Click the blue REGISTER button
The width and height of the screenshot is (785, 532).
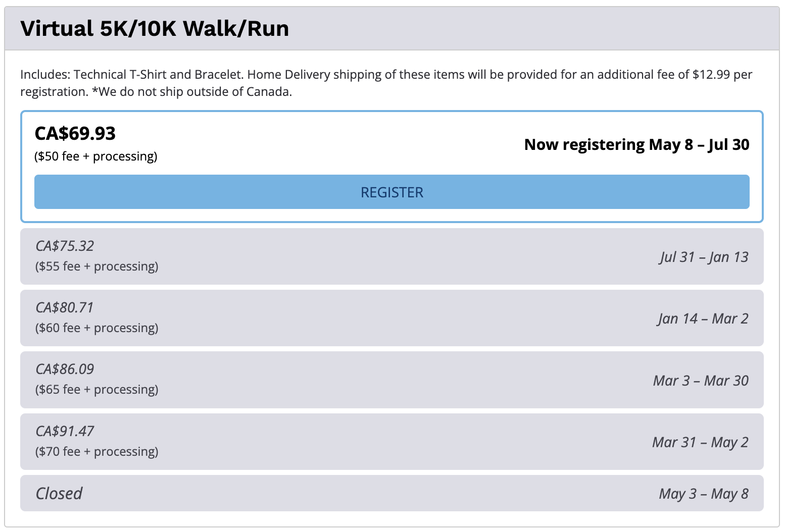pyautogui.click(x=391, y=192)
